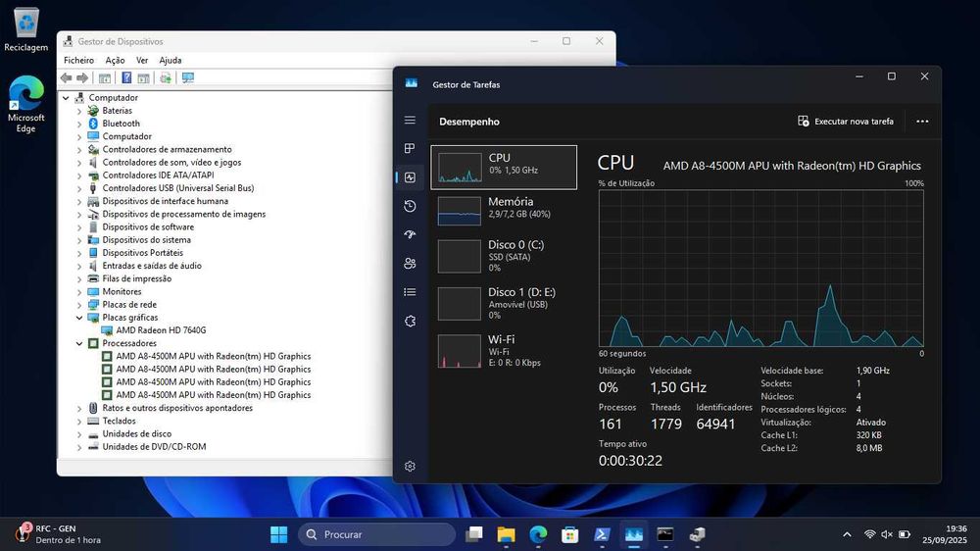Open the Windows Start menu

[278, 534]
